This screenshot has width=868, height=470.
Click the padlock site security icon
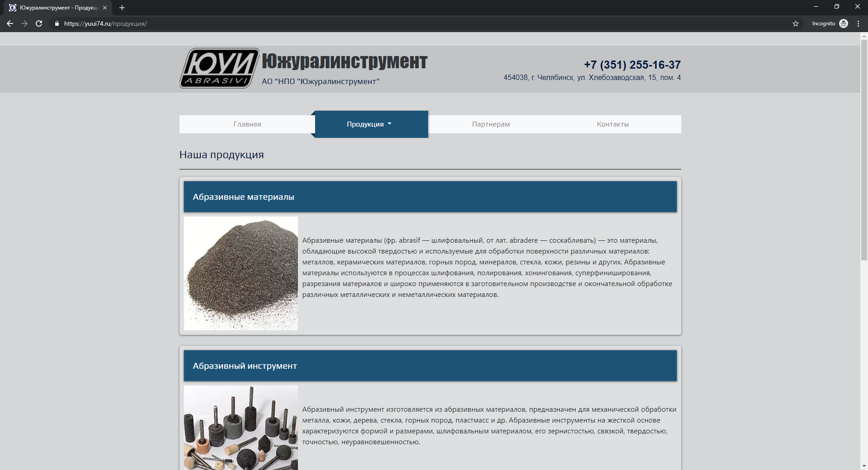57,23
